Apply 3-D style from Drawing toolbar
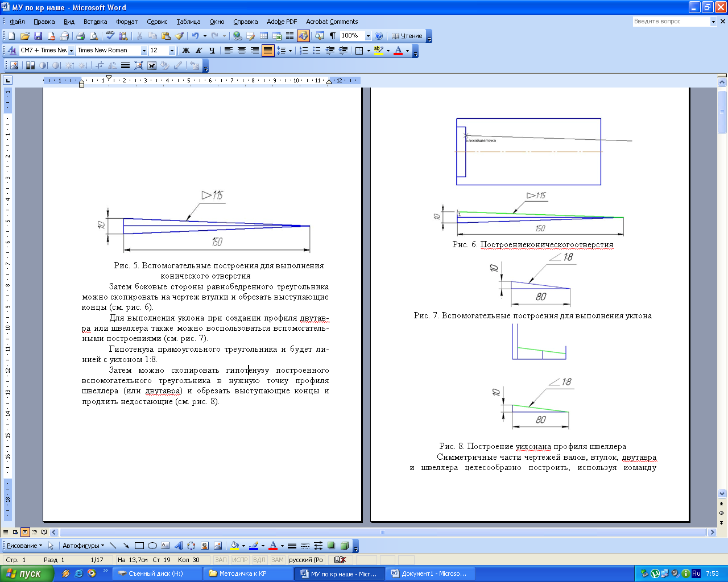Screen dimensions: 728x582 344,546
